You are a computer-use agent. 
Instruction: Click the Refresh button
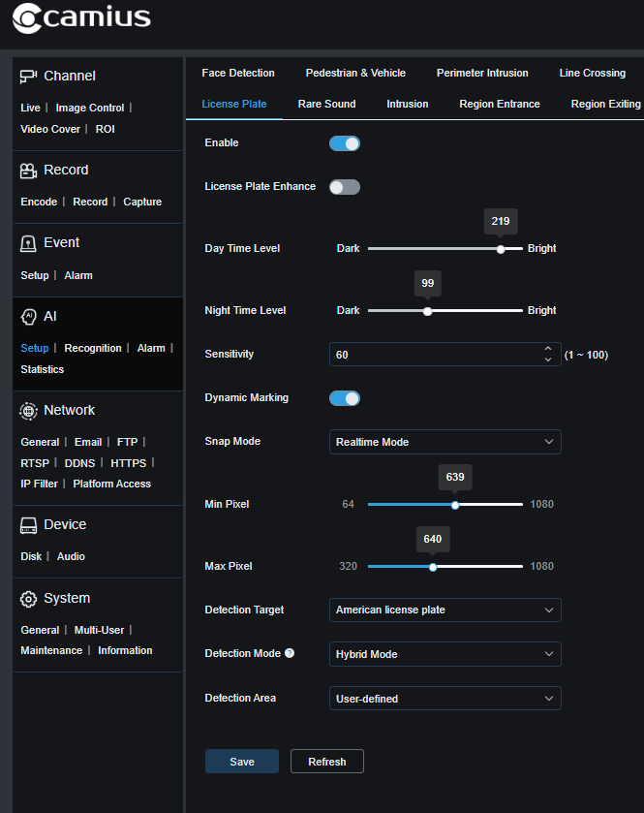click(x=327, y=761)
